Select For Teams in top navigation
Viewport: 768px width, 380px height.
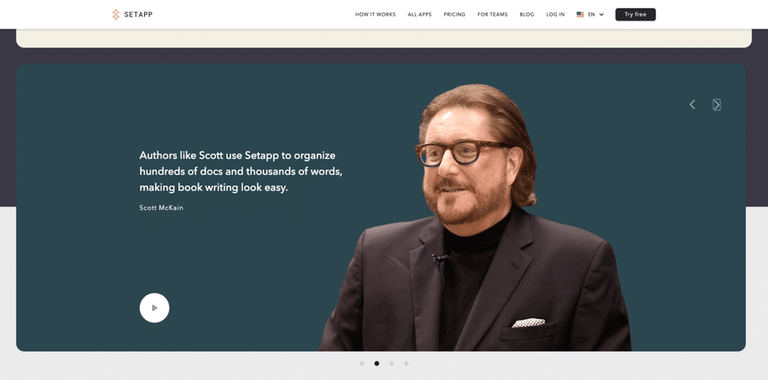pyautogui.click(x=492, y=15)
